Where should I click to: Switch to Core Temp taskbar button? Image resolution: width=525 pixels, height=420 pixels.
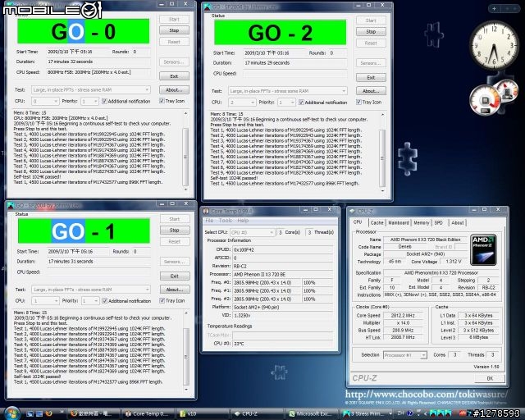click(147, 414)
